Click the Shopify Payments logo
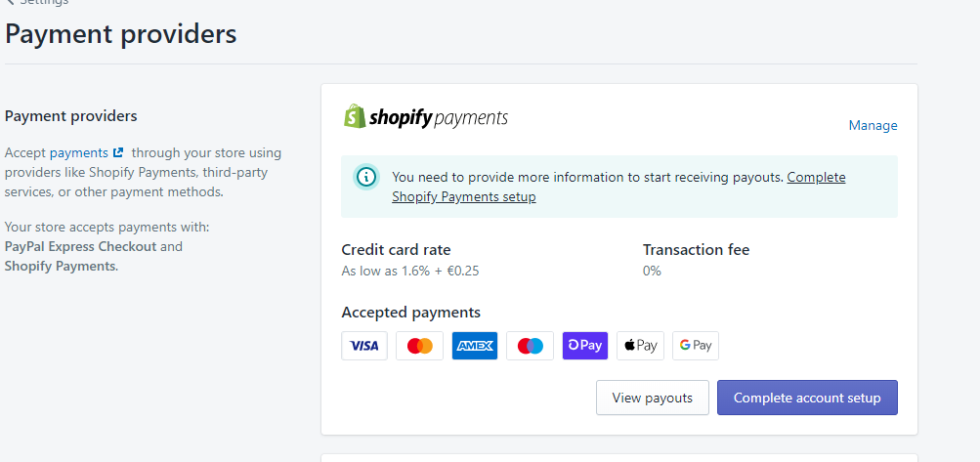Viewport: 980px width, 462px height. tap(426, 117)
